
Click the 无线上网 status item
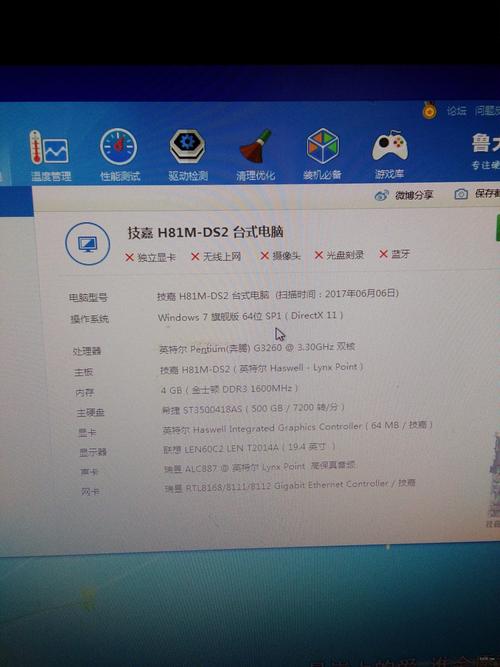coord(216,257)
